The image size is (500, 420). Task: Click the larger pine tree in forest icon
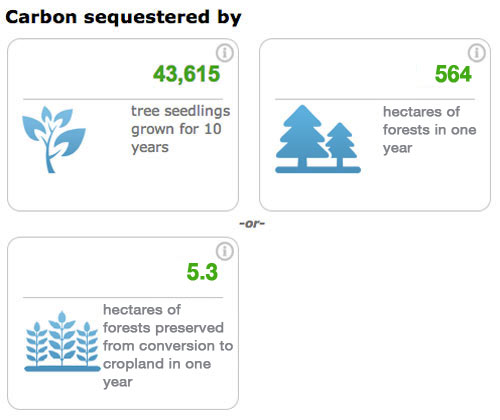click(x=302, y=136)
